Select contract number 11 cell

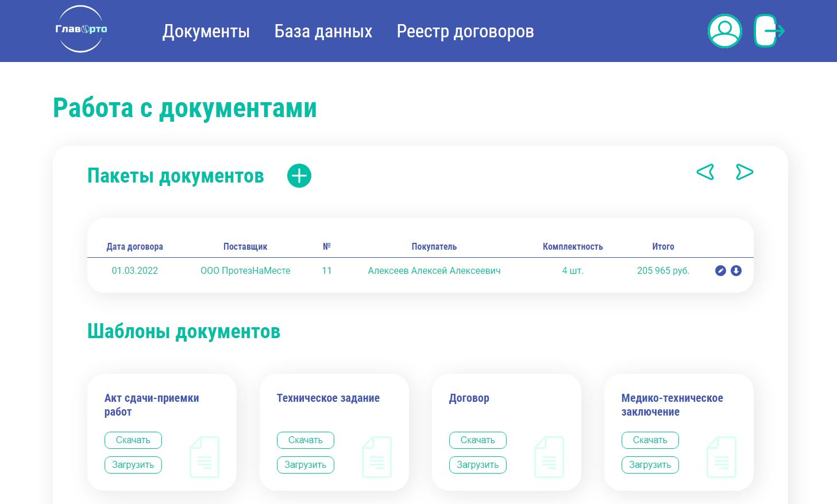point(327,271)
